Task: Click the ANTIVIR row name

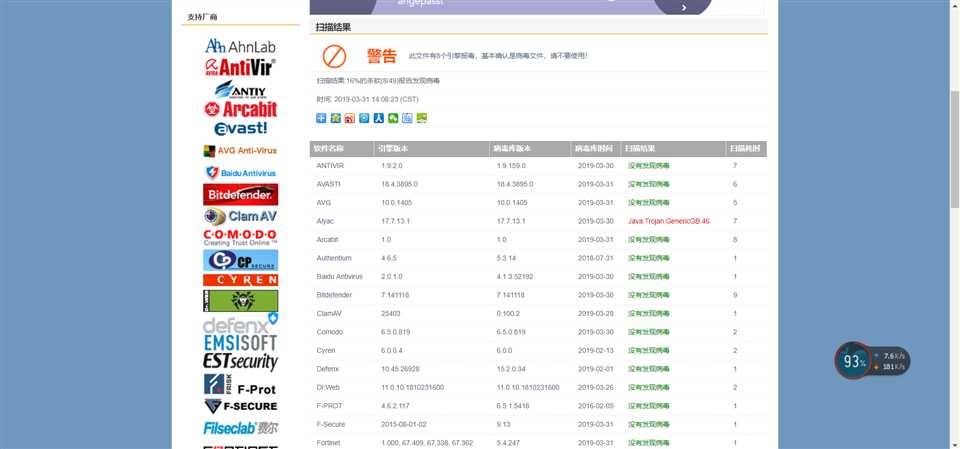Action: 330,166
